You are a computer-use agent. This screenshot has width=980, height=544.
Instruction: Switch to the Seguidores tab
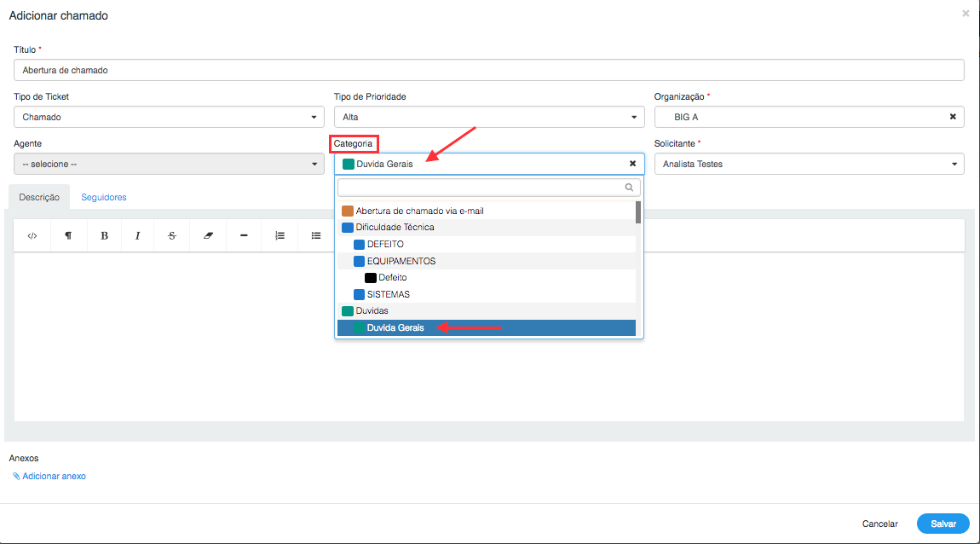[104, 197]
